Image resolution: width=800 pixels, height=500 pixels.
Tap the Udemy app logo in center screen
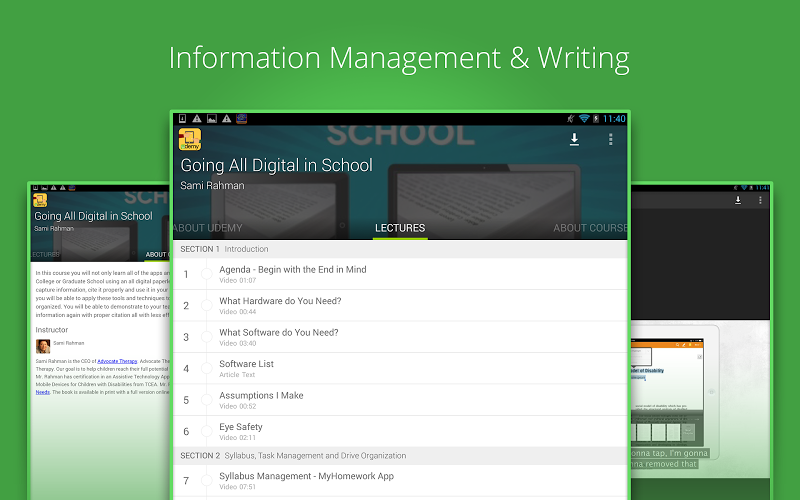coord(190,139)
